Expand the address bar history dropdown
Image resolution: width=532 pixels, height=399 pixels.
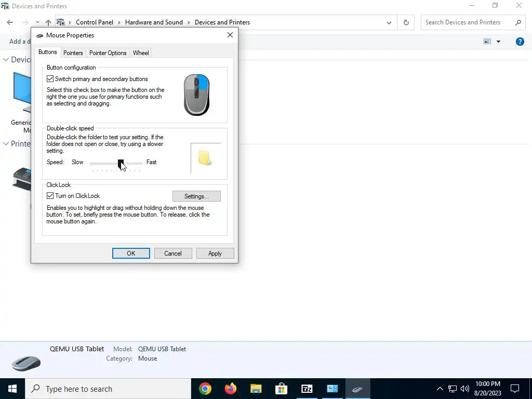(389, 23)
